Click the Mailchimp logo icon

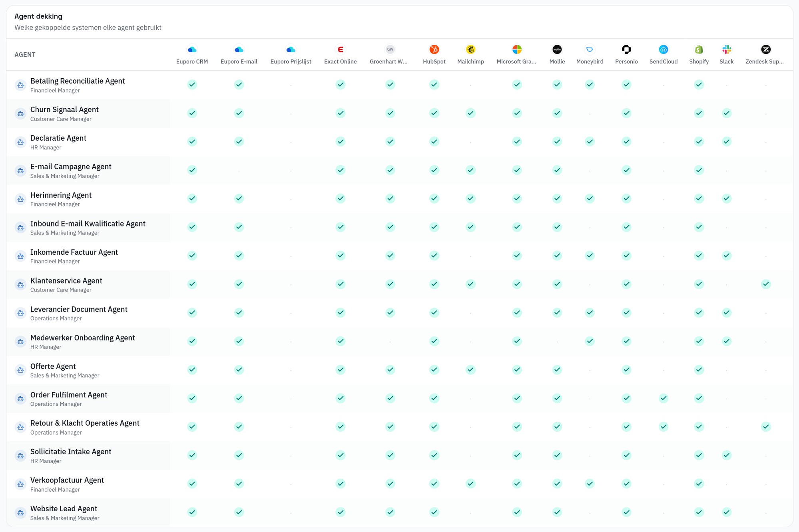coord(470,50)
